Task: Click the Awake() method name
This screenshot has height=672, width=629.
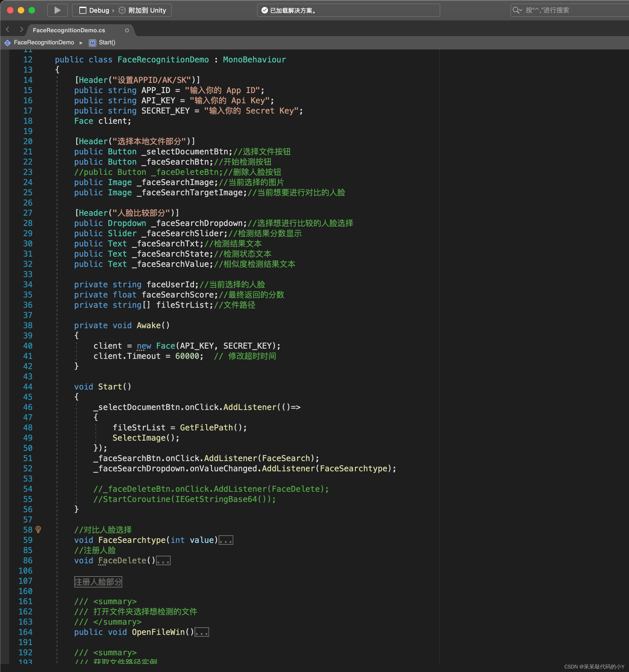Action: point(149,325)
